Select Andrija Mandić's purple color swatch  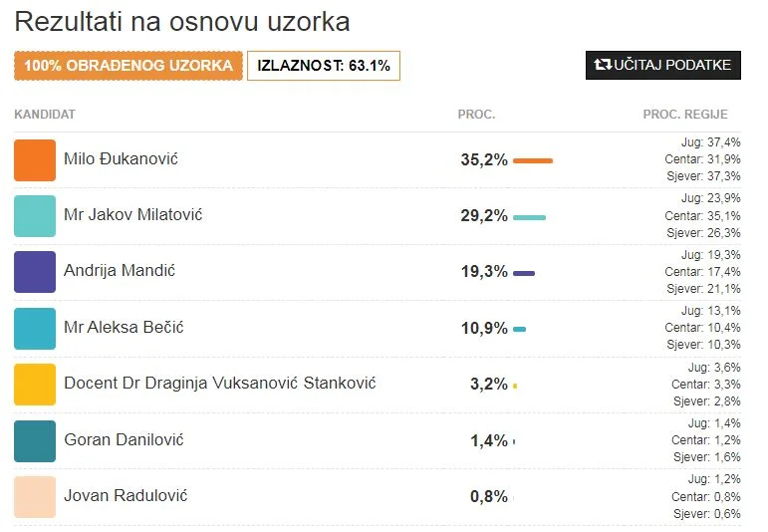point(35,272)
